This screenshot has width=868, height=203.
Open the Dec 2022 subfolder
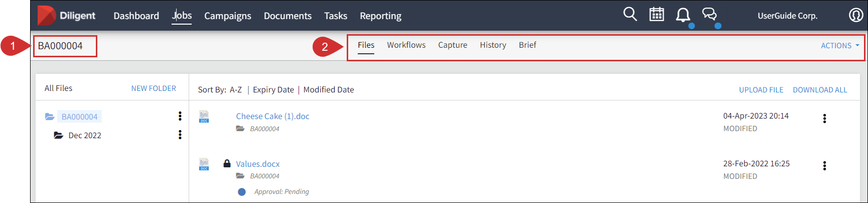pos(85,135)
